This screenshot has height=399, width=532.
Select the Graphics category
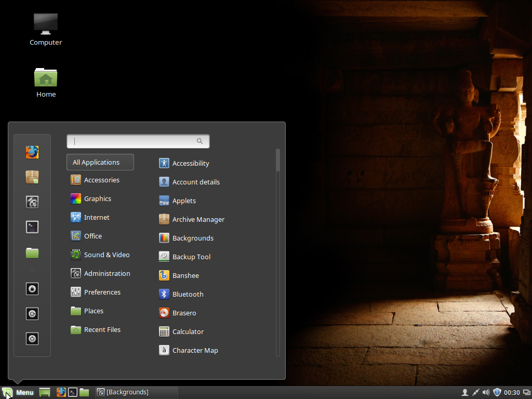pyautogui.click(x=97, y=198)
